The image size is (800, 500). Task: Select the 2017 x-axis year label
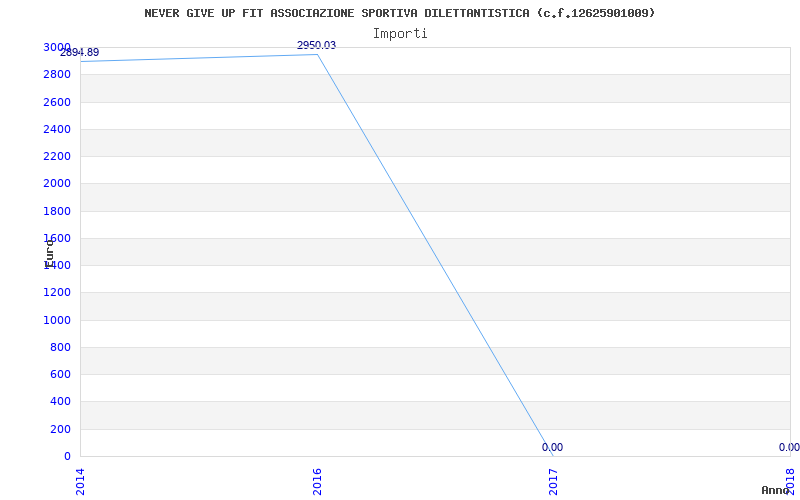[553, 483]
